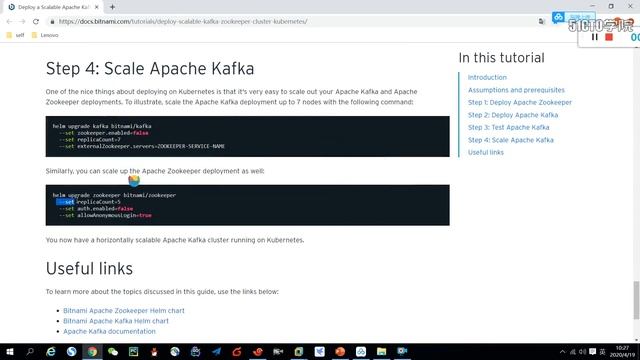Pause the screen recording
Image resolution: width=640 pixels, height=360 pixels.
(x=594, y=37)
